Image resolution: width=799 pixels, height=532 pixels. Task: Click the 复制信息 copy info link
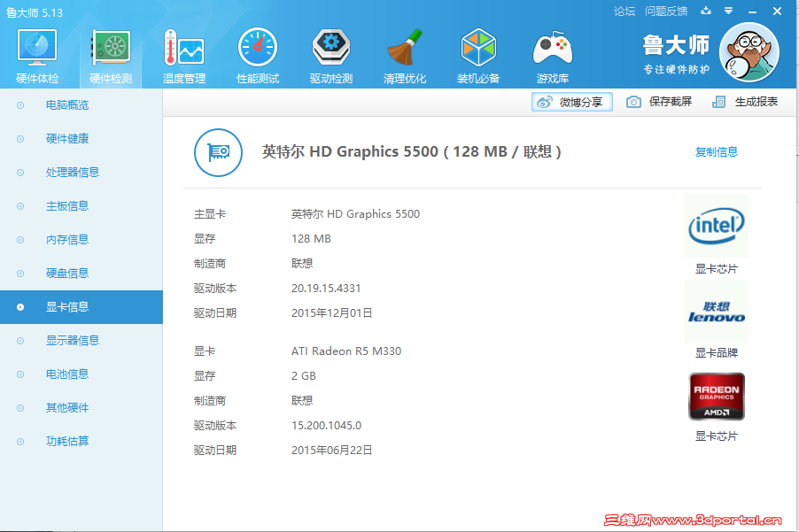(x=717, y=151)
